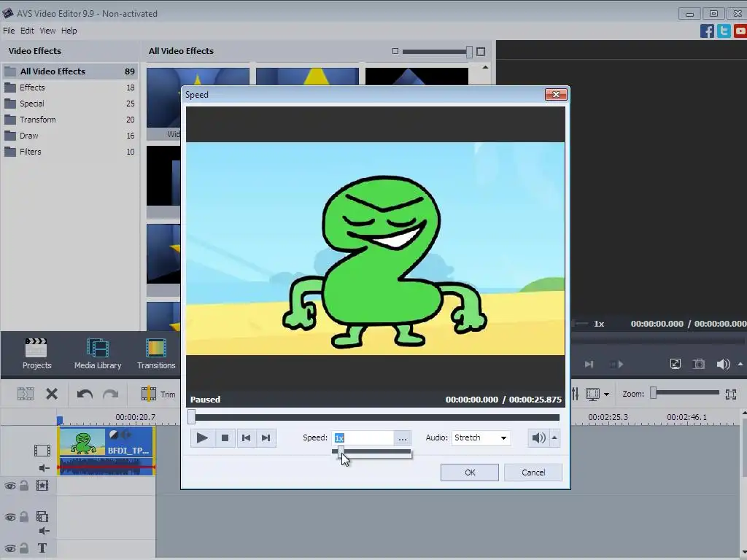The height and width of the screenshot is (560, 747).
Task: Select the Transform folder
Action: [70, 120]
